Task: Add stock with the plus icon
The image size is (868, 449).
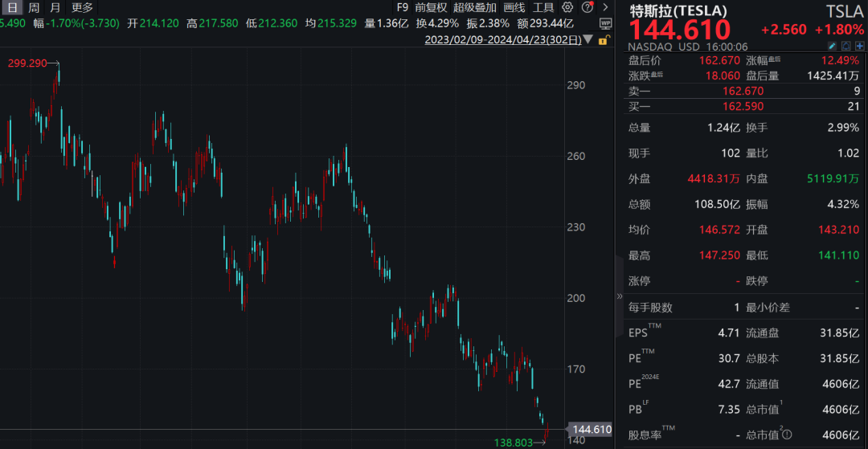Action: (x=859, y=46)
